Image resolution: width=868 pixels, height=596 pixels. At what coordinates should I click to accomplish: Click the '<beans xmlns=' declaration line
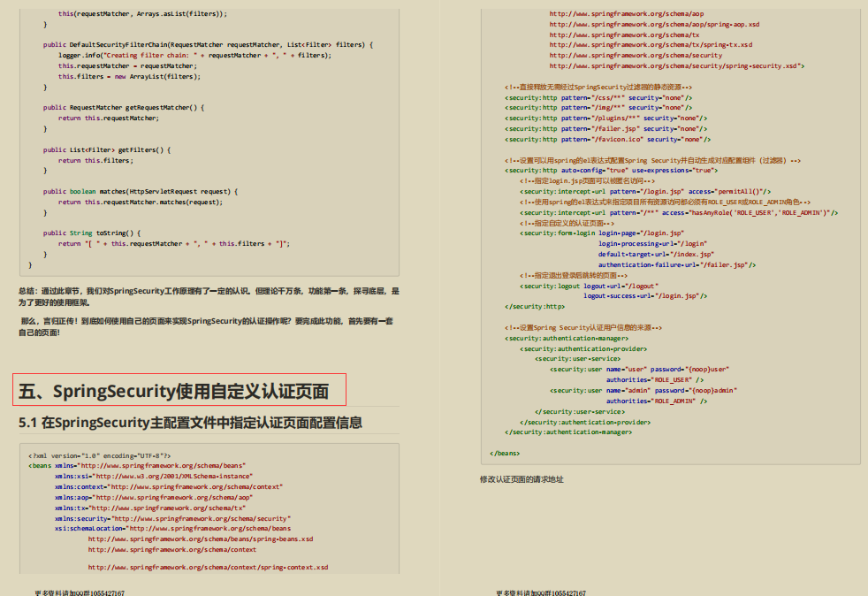(137, 466)
